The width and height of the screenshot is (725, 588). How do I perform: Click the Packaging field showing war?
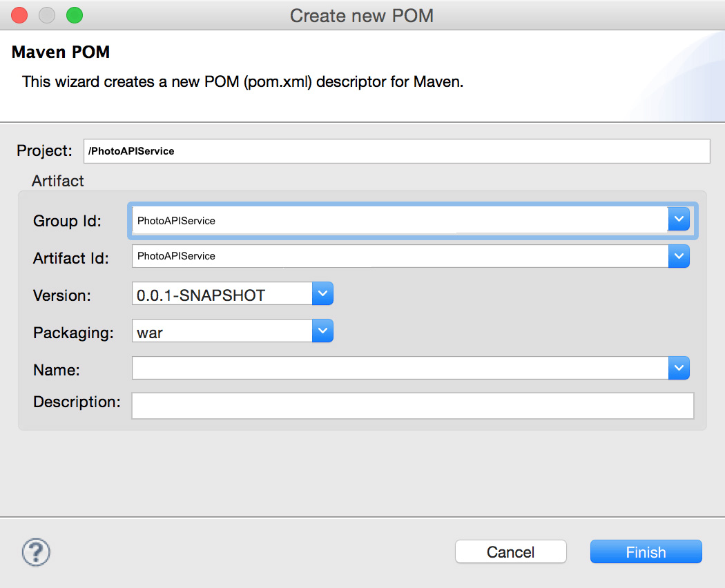222,332
